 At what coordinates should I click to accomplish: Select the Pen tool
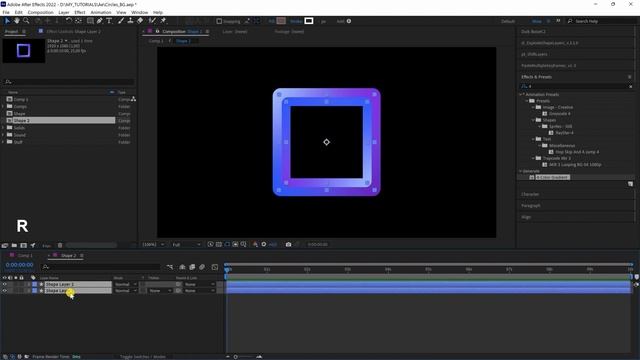coord(100,21)
